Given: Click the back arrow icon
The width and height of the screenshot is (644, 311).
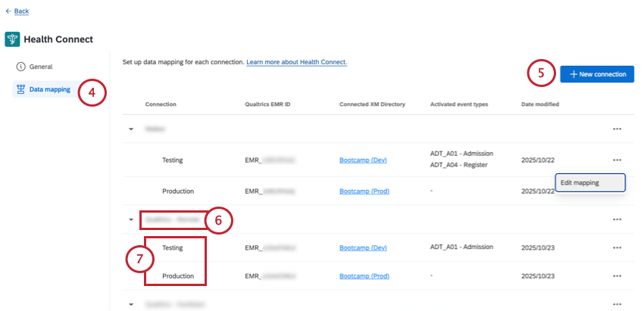Looking at the screenshot, I should coord(8,11).
